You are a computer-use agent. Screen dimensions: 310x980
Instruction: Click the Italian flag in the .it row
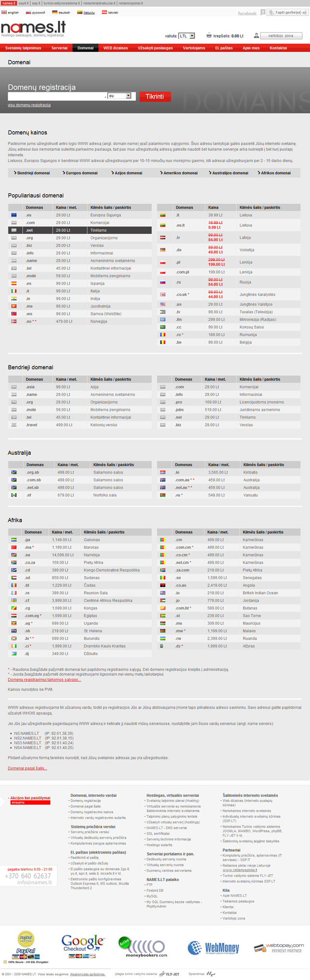click(14, 291)
